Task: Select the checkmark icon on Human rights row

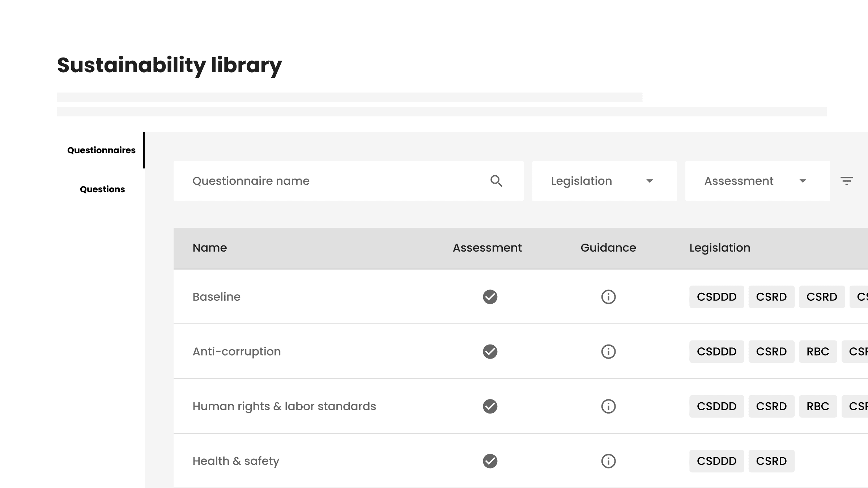Action: tap(490, 406)
